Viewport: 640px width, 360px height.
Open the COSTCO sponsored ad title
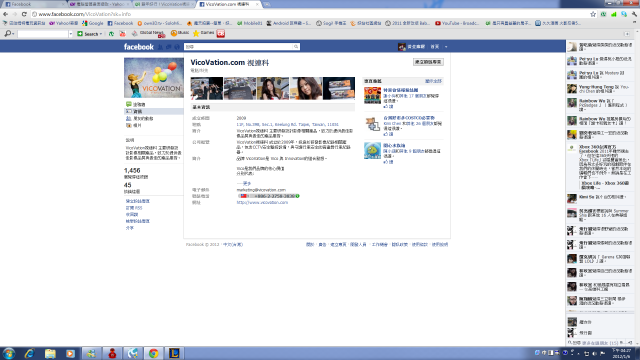point(409,118)
